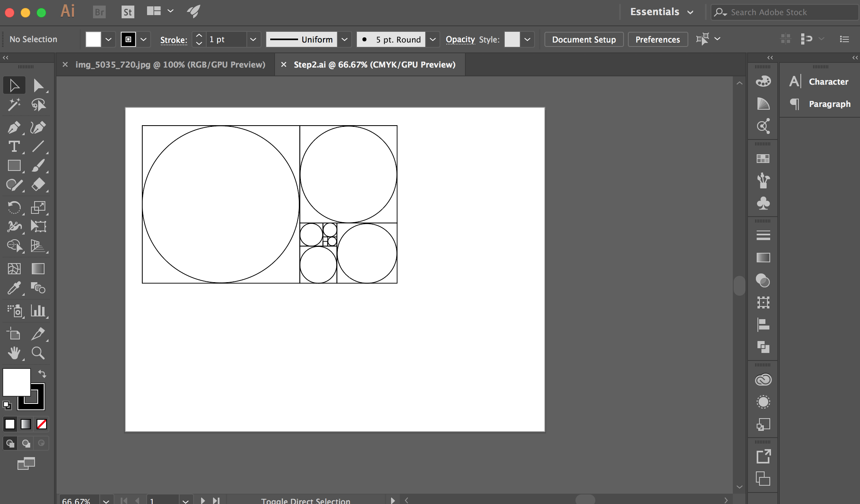The height and width of the screenshot is (504, 860).
Task: Select the Pen tool
Action: 14,128
